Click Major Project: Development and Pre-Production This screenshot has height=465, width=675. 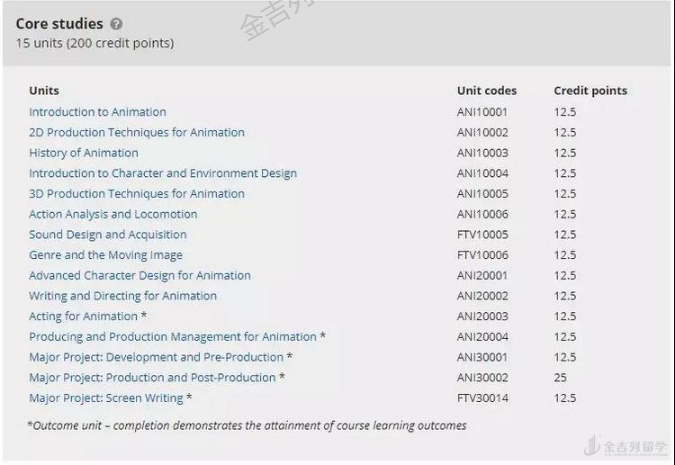(x=156, y=357)
